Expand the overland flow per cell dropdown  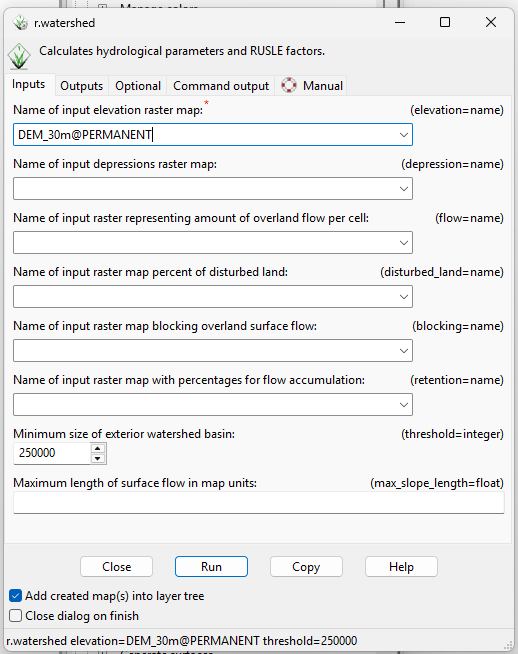click(x=403, y=243)
